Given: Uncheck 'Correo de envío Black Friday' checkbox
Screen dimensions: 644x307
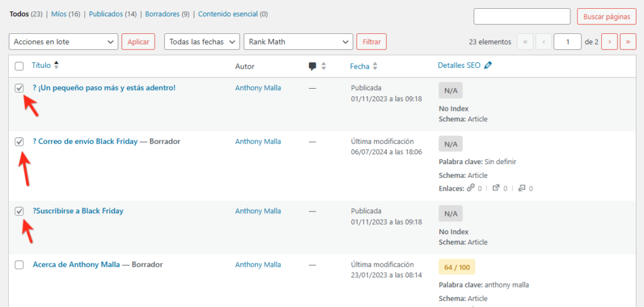Looking at the screenshot, I should click(x=19, y=142).
